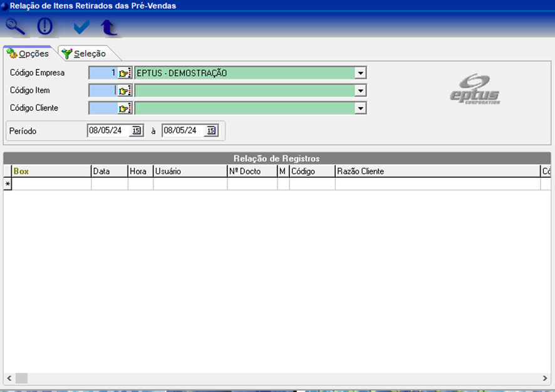Viewport: 555px width, 392px height.
Task: Expand the EPTUS - DEMOSTRAÇÃO company dropdown
Action: (360, 73)
